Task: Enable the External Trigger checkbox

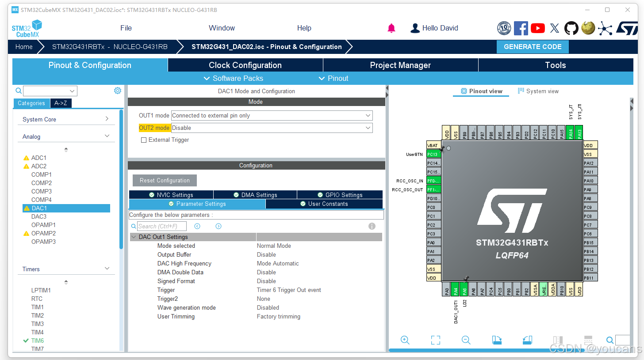Action: [x=144, y=140]
